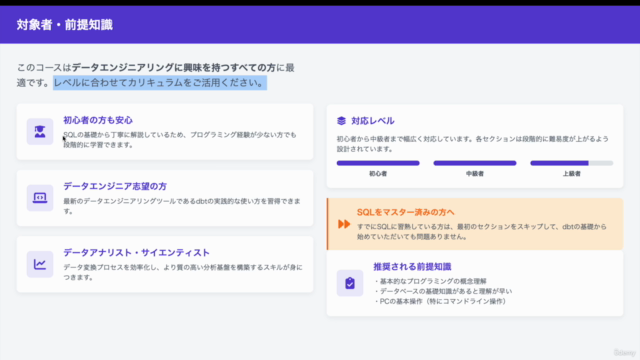
Task: Click the description starting データ変換プロセスを効率化し
Action: [183, 272]
